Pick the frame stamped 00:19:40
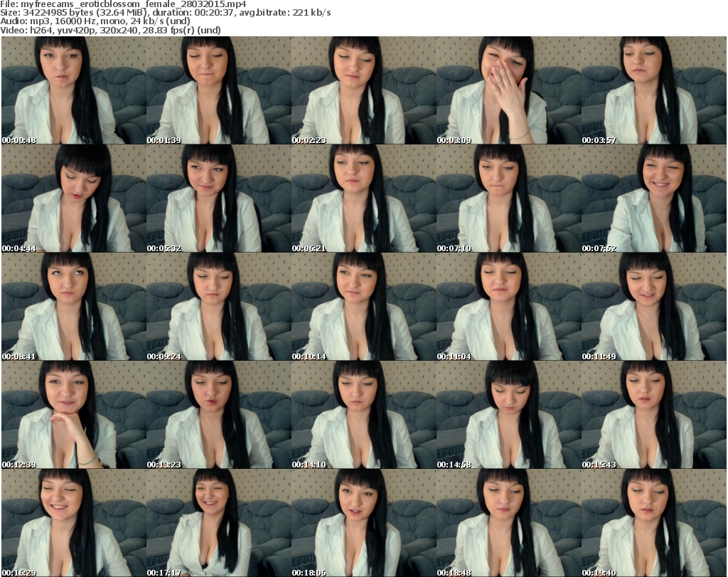 click(654, 523)
